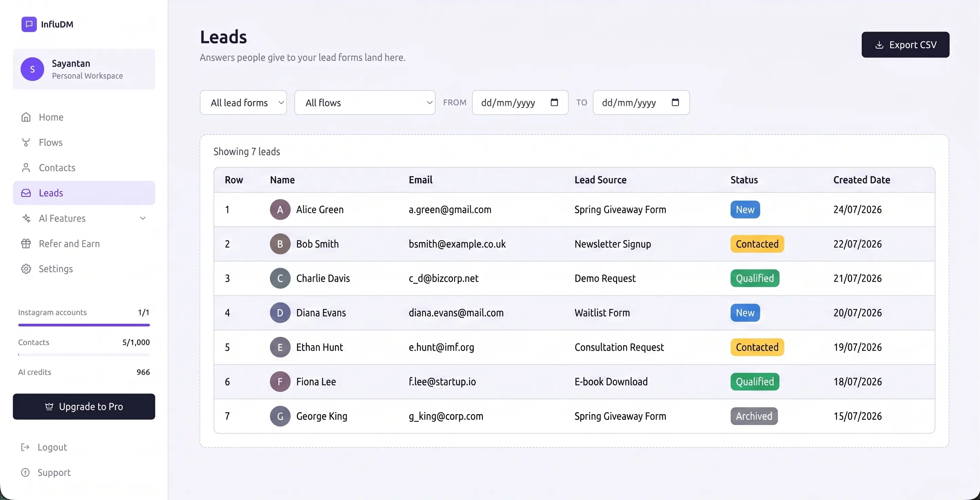Expand the AI Features chevron
This screenshot has height=500, width=980.
click(143, 218)
